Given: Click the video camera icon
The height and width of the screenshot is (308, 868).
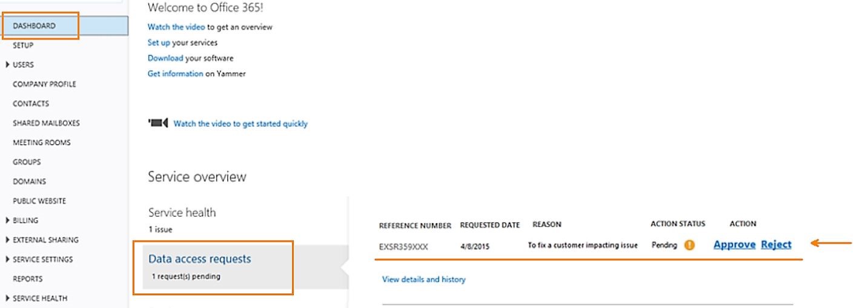Looking at the screenshot, I should click(x=157, y=124).
